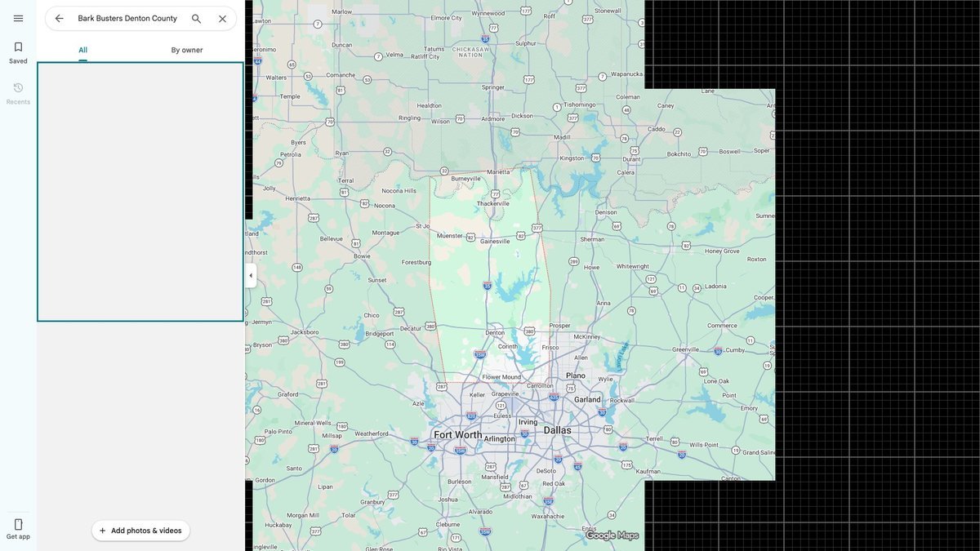Click the McKinney map label
980x551 pixels.
tap(586, 336)
